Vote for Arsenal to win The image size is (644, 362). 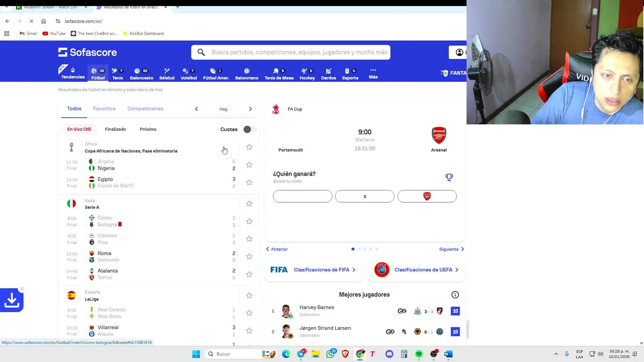point(427,196)
